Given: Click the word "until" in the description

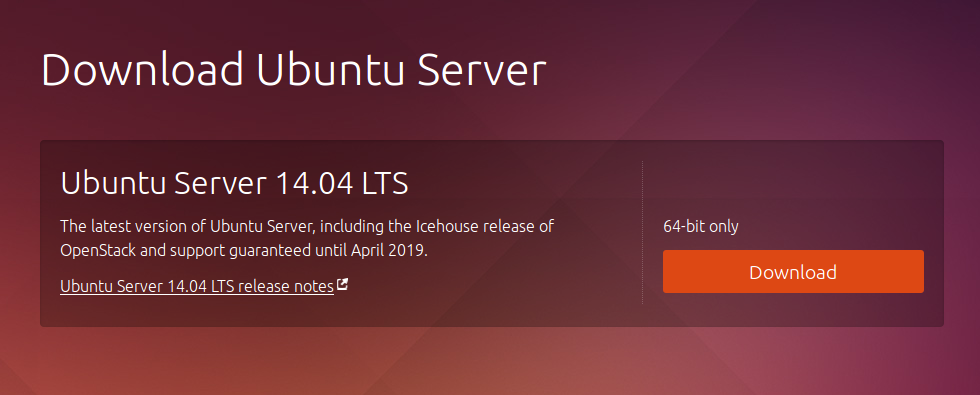Looking at the screenshot, I should [x=331, y=251].
